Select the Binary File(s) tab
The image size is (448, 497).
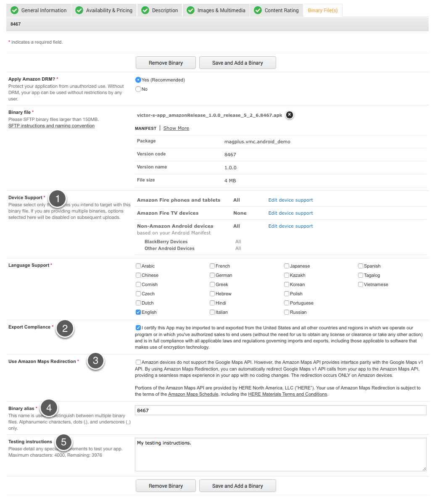(323, 10)
